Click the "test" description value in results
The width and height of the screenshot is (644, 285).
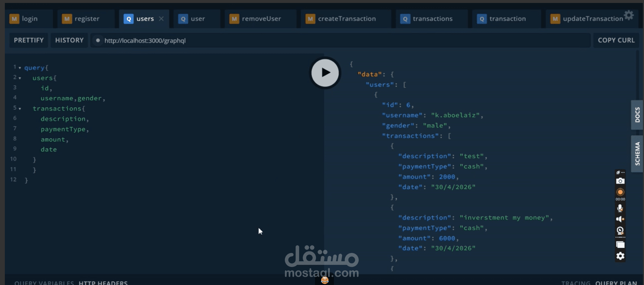click(x=472, y=156)
